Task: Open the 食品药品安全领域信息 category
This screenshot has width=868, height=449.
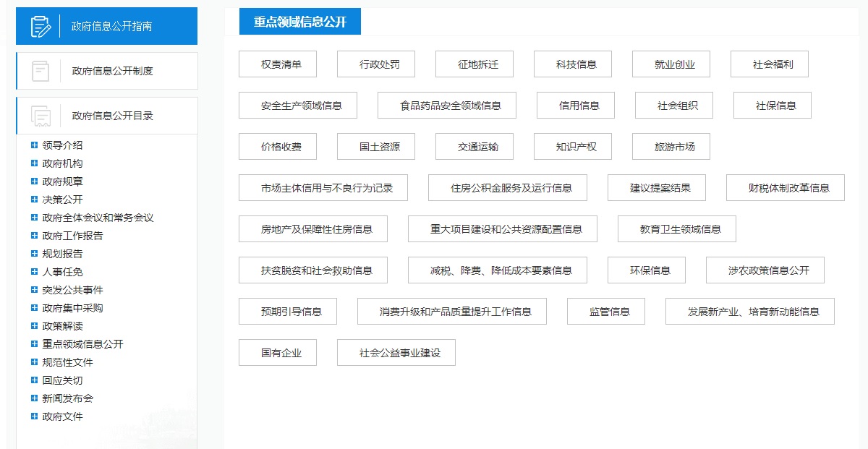Action: tap(450, 106)
